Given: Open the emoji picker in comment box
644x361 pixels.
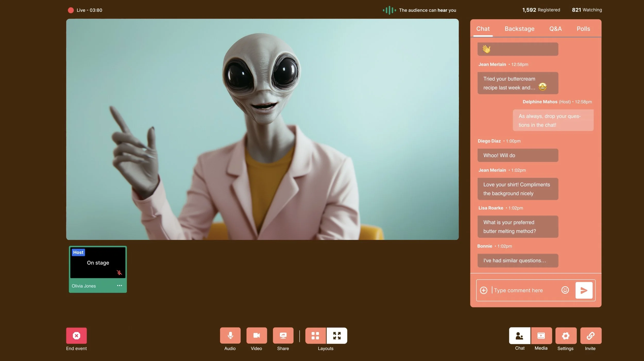Looking at the screenshot, I should click(x=565, y=290).
